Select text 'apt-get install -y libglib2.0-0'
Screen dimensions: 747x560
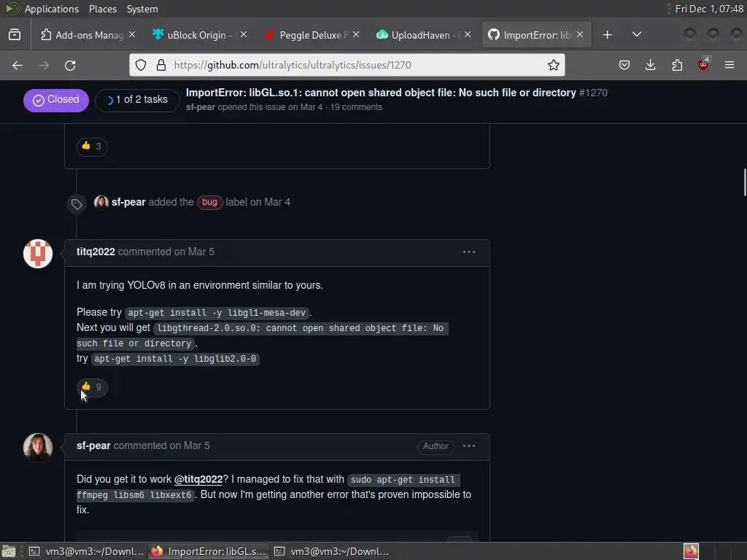(175, 359)
